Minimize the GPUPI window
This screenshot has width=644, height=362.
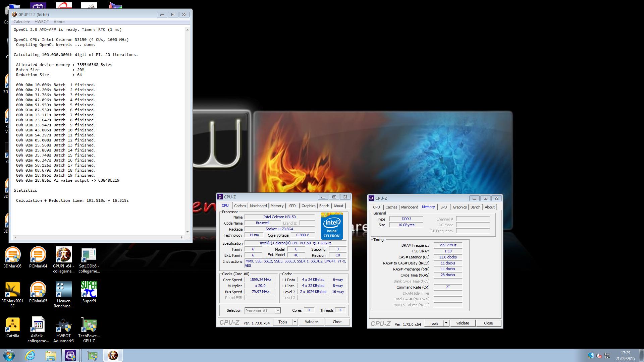162,14
